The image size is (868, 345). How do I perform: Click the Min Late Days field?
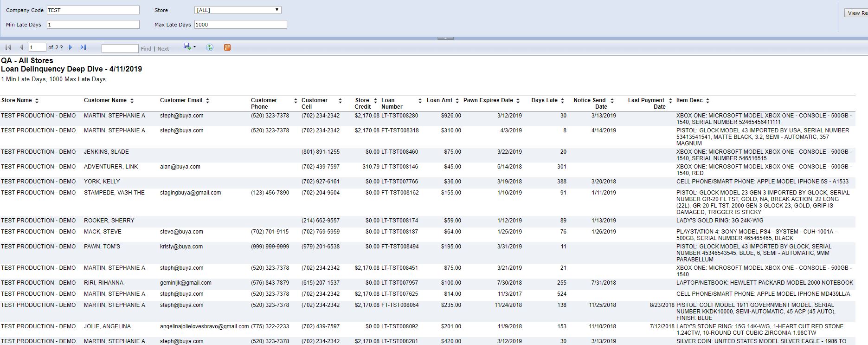[93, 24]
